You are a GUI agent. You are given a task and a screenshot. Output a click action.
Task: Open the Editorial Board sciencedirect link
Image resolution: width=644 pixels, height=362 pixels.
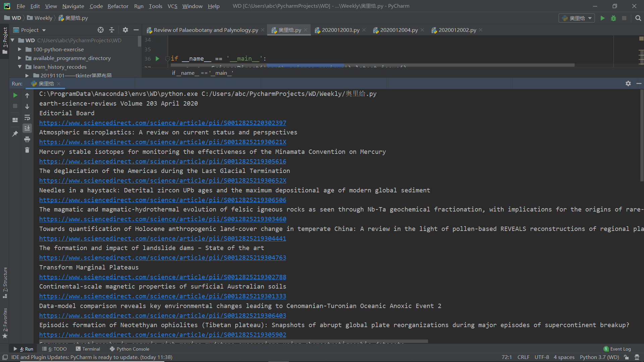(163, 123)
